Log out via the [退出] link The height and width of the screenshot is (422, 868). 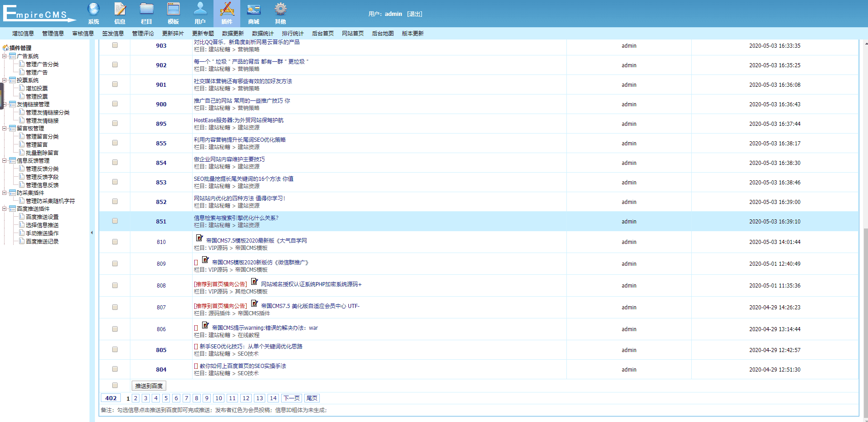pos(415,14)
